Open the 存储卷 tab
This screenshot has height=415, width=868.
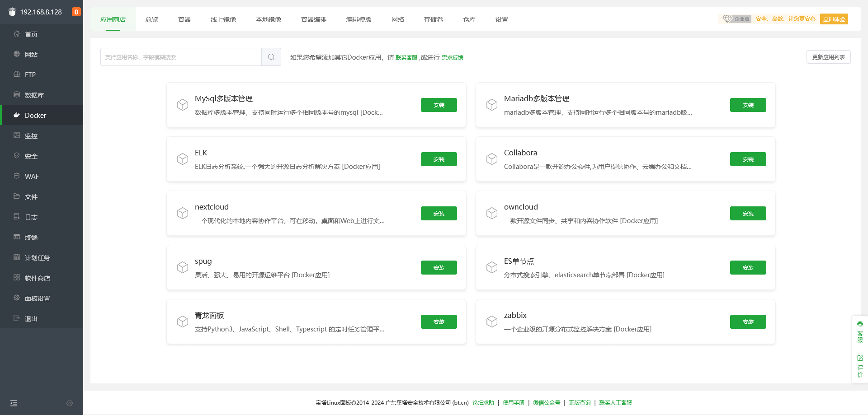pyautogui.click(x=434, y=19)
